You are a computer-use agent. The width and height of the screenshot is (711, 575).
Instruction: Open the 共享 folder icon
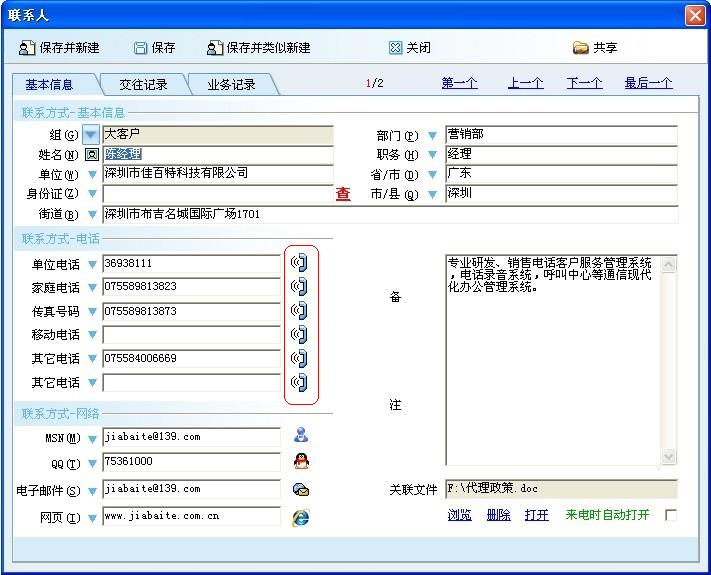point(580,48)
